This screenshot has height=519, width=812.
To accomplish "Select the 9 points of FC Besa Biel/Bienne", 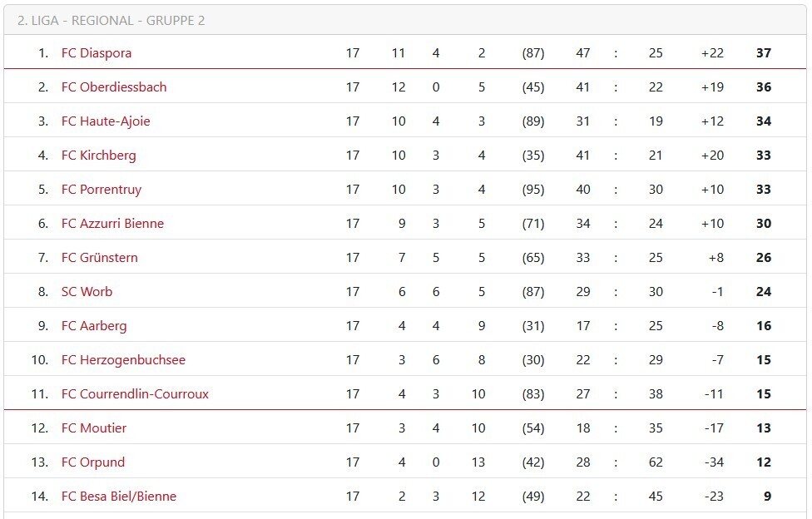I will click(767, 497).
